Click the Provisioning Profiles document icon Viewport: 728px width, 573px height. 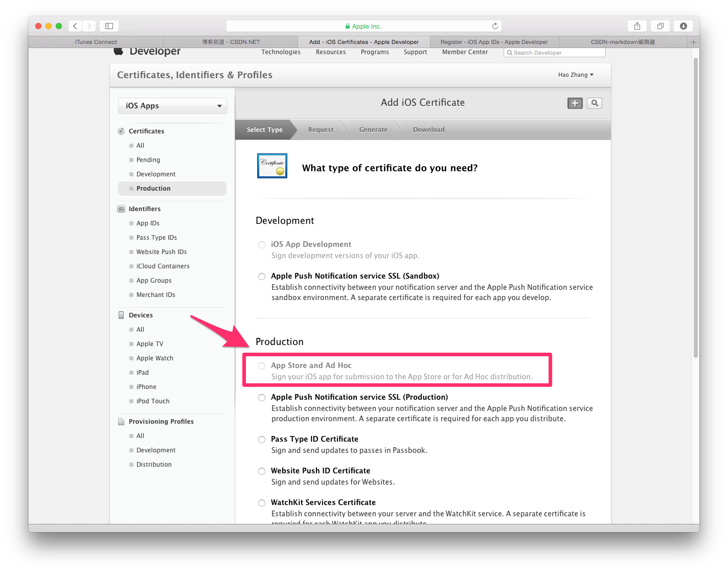pos(121,422)
